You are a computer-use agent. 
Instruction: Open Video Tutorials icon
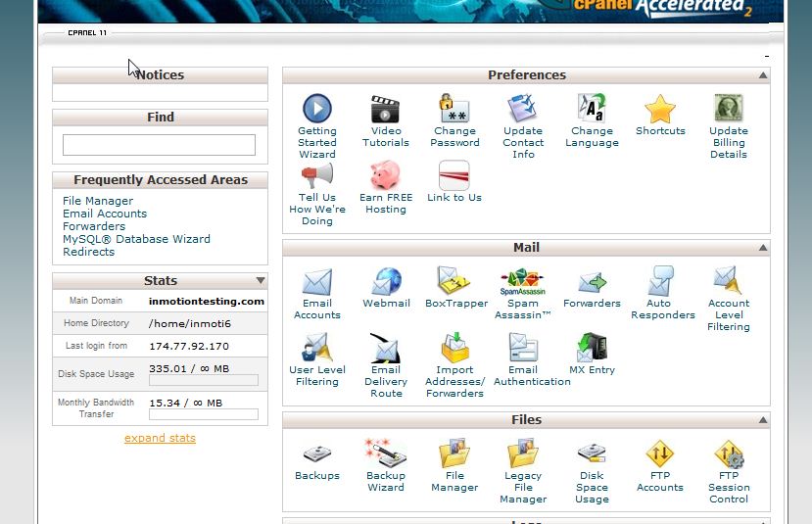pos(385,109)
